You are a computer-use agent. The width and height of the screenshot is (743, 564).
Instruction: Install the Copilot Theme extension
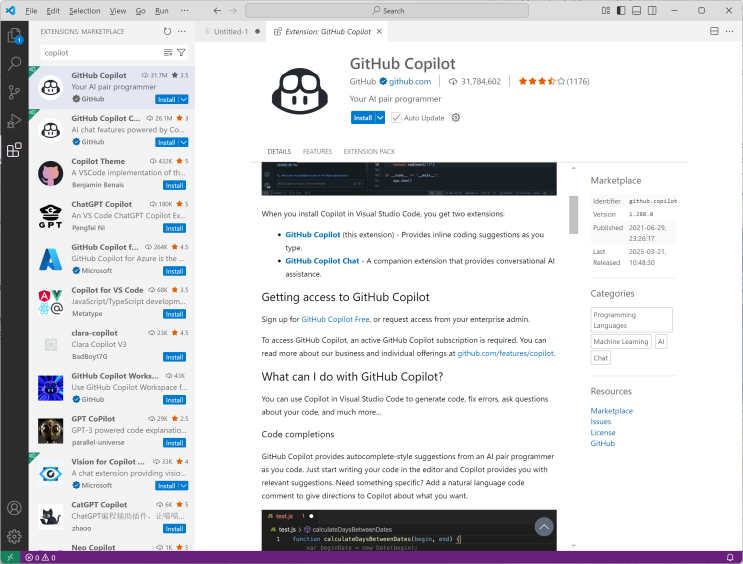pyautogui.click(x=174, y=185)
